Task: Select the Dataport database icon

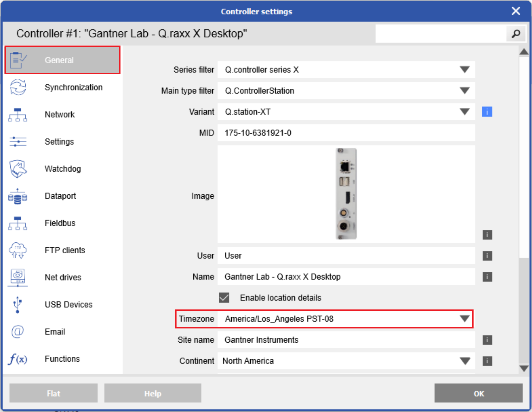Action: coord(17,196)
